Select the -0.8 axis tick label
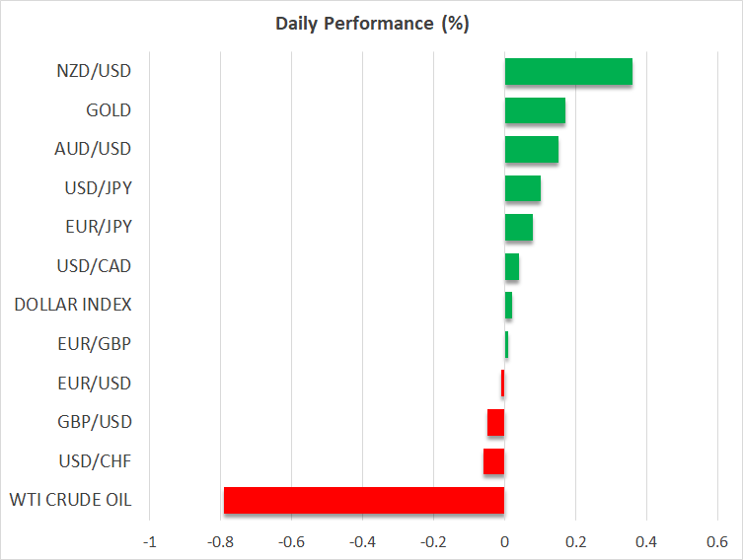 220,542
